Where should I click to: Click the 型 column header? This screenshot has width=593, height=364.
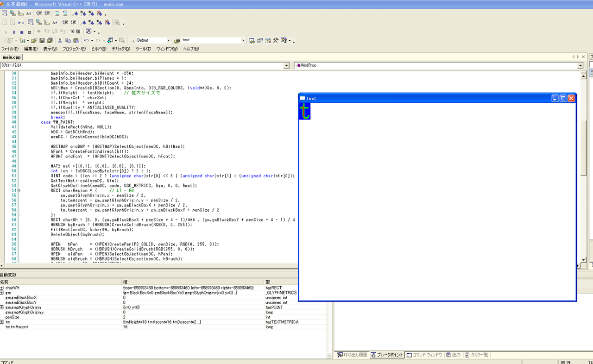tap(295, 282)
